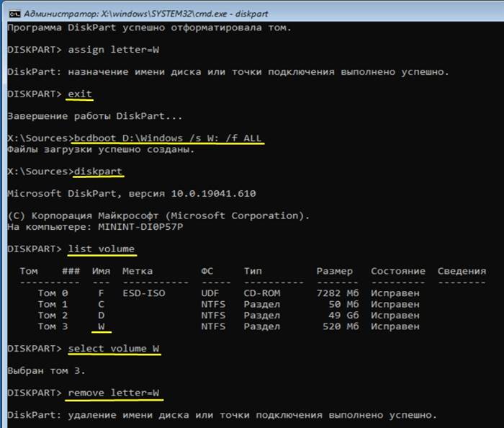Click the underlined drive letter W in table
Screen dimensions: 504x428
point(102,326)
